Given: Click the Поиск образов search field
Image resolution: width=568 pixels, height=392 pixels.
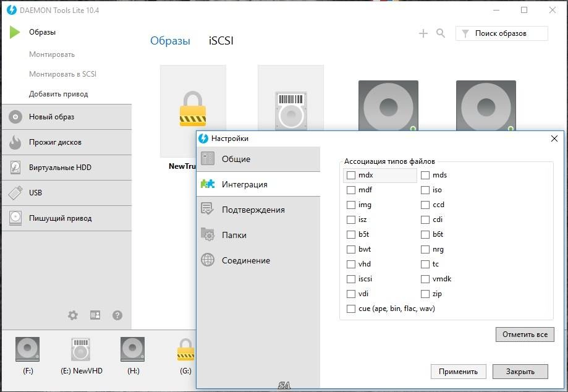Looking at the screenshot, I should [x=502, y=33].
